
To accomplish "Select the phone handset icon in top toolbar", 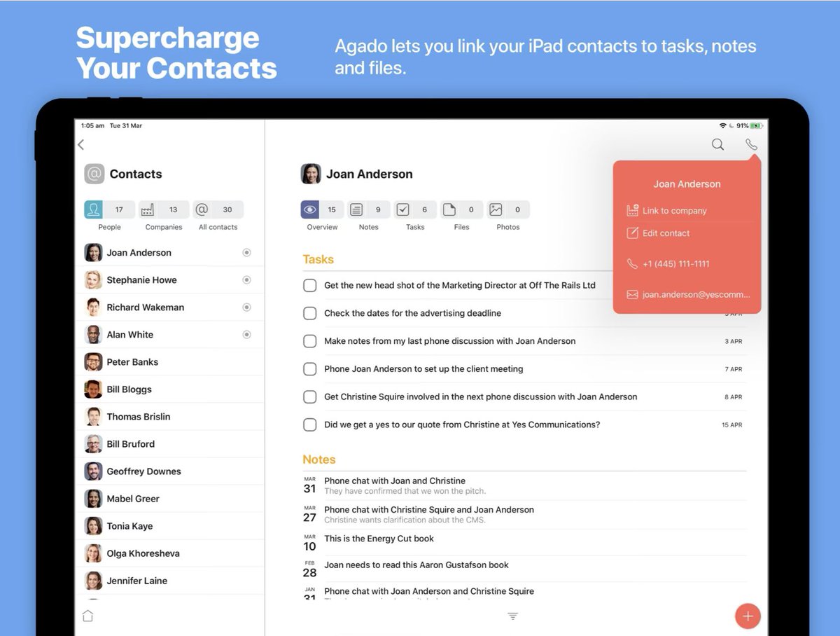I will click(x=751, y=144).
